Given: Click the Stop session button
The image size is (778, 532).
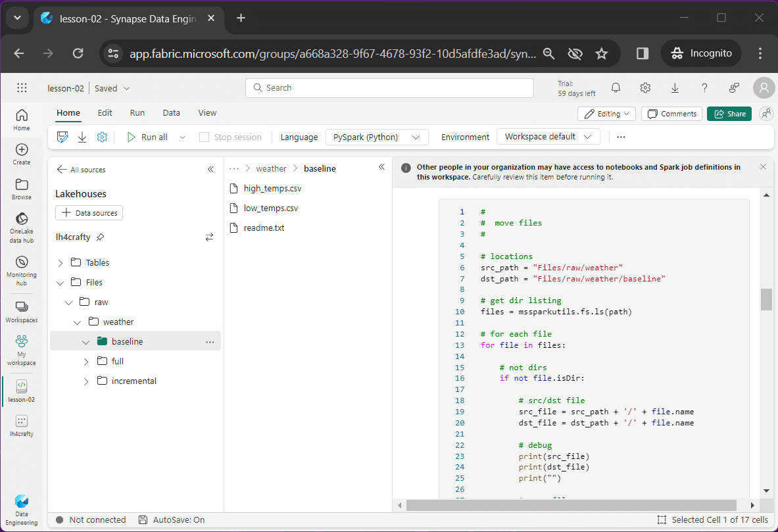Looking at the screenshot, I should pyautogui.click(x=230, y=137).
